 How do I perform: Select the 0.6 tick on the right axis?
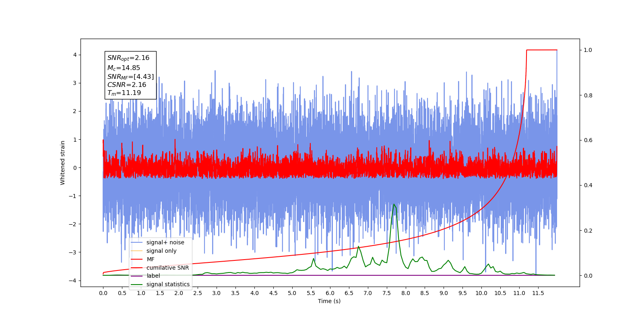pos(588,140)
